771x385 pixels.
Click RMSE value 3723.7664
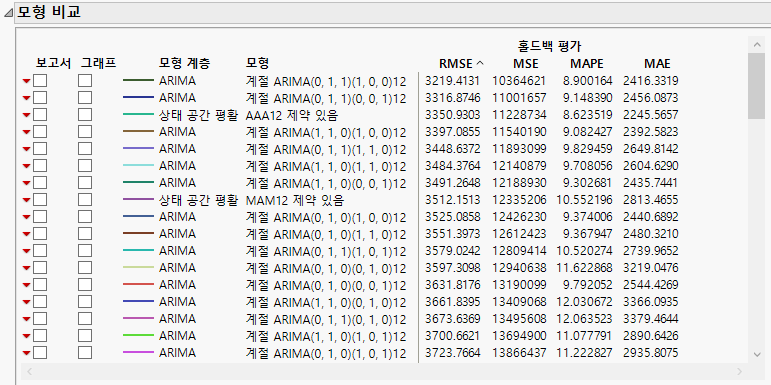[x=452, y=353]
